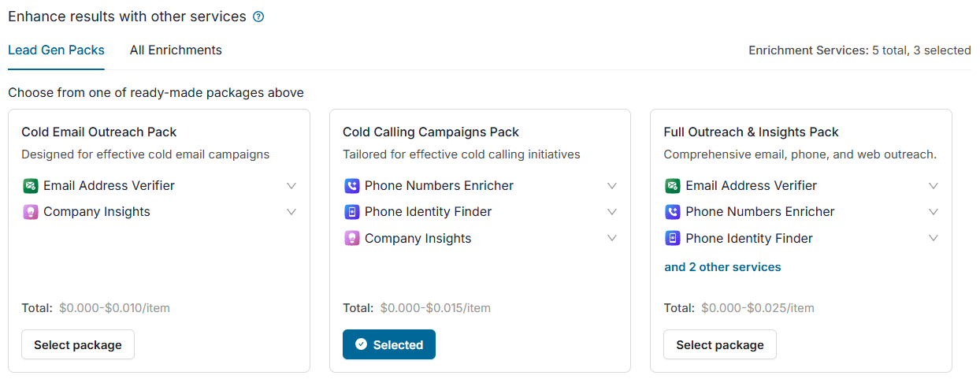Expand Company Insights chevron in Cold Email pack
This screenshot has height=383, width=980.
point(291,212)
